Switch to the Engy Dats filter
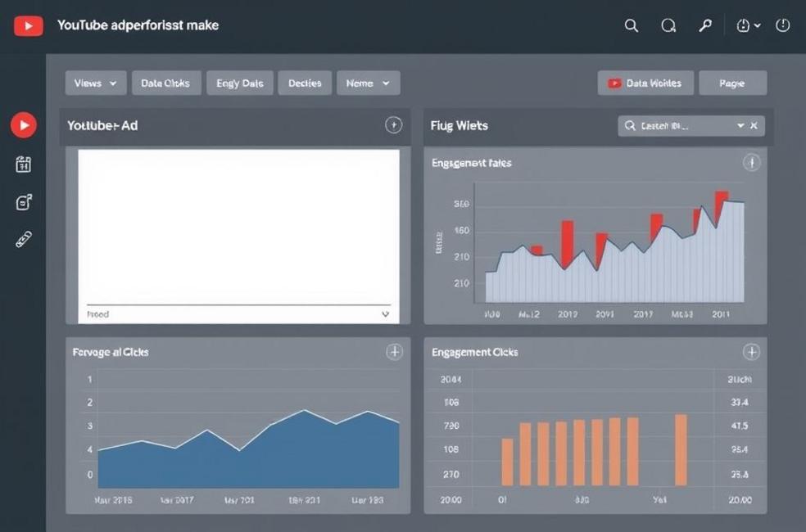 click(x=239, y=83)
